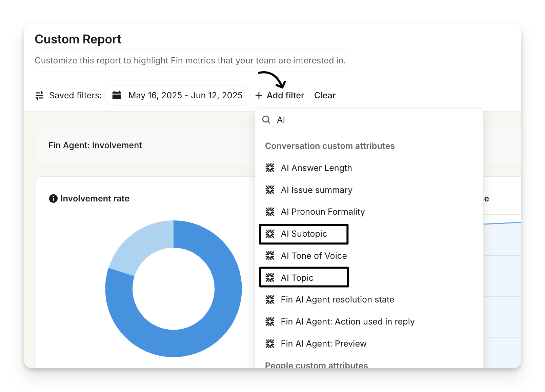Click the filter search field containing AI
This screenshot has height=392, width=545.
tap(373, 120)
